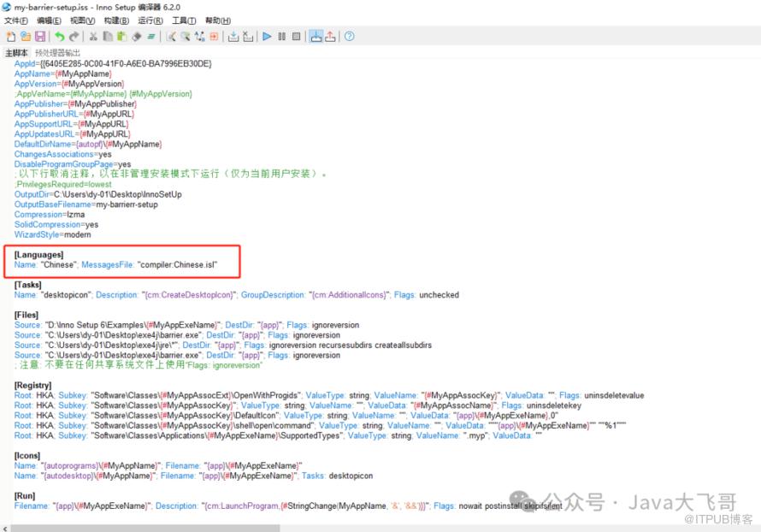Click the Paste clipboard icon
Viewport: 761px width, 532px height.
point(121,37)
